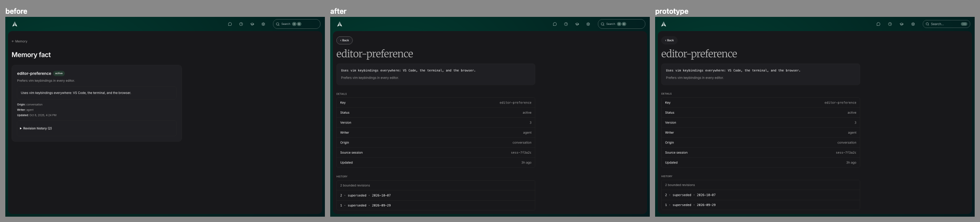This screenshot has width=980, height=222.
Task: Click 'Oct 8, 2026, 4:24 PM' in before panel
Action: click(x=43, y=115)
